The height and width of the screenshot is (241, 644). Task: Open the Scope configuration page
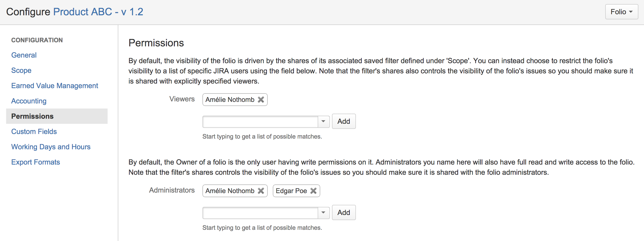pos(21,70)
